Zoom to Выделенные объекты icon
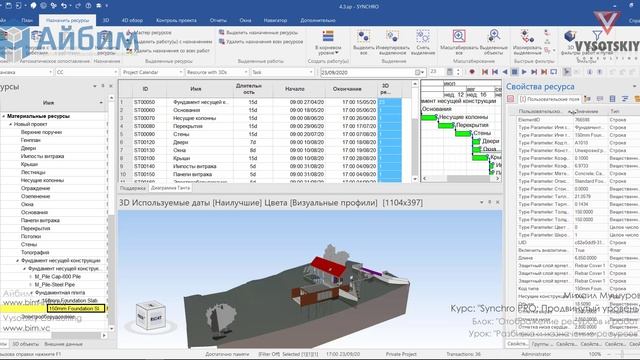This screenshot has width=640, height=360. (494, 36)
